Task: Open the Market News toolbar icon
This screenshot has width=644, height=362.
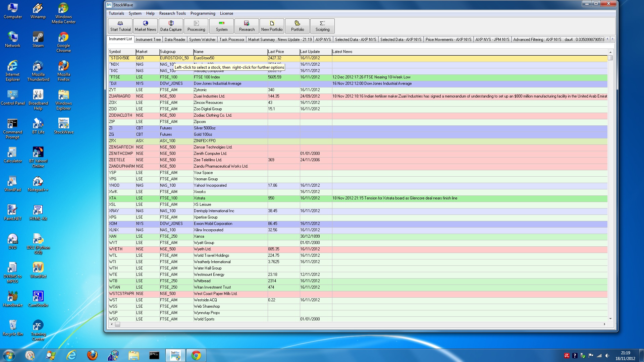Action: coord(145,26)
